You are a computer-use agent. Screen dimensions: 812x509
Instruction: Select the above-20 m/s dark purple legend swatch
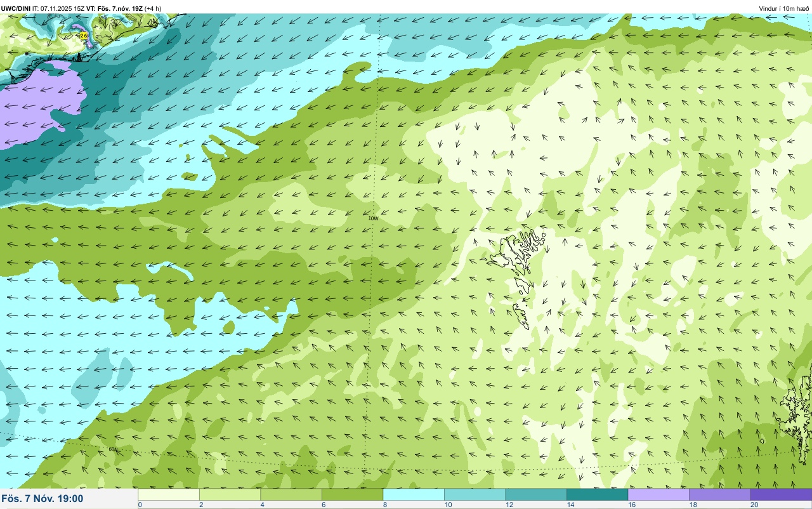781,494
